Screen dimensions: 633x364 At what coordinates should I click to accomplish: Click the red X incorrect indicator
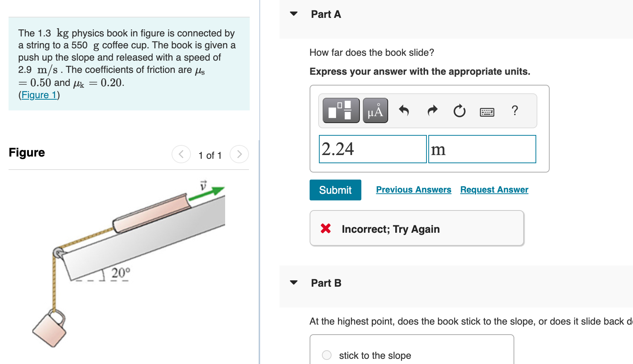point(325,229)
